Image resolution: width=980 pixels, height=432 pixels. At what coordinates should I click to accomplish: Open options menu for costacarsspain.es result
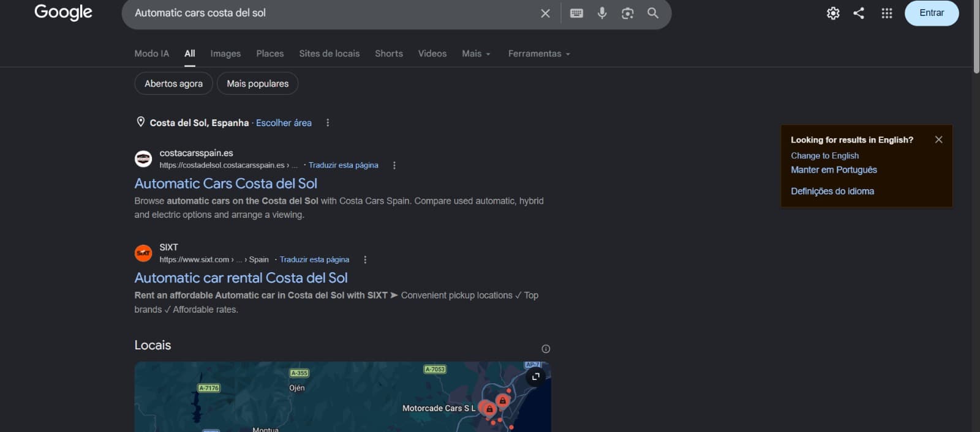coord(394,165)
